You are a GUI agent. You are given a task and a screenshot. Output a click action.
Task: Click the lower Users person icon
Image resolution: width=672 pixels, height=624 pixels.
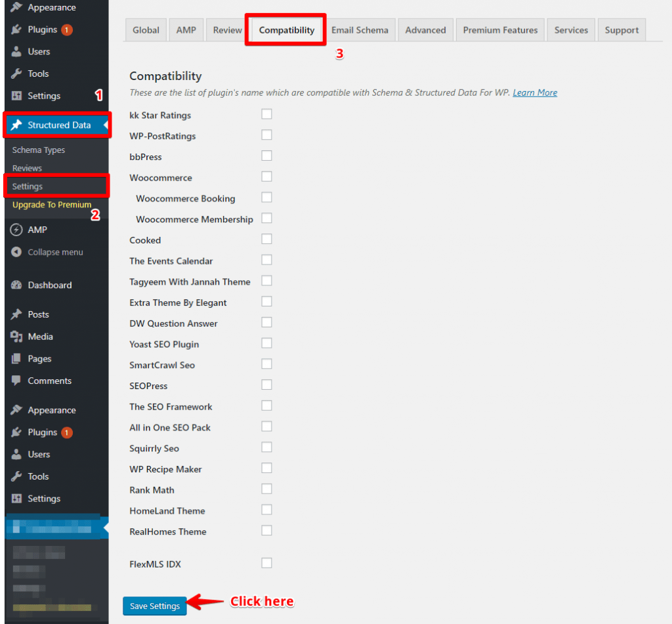pyautogui.click(x=16, y=454)
